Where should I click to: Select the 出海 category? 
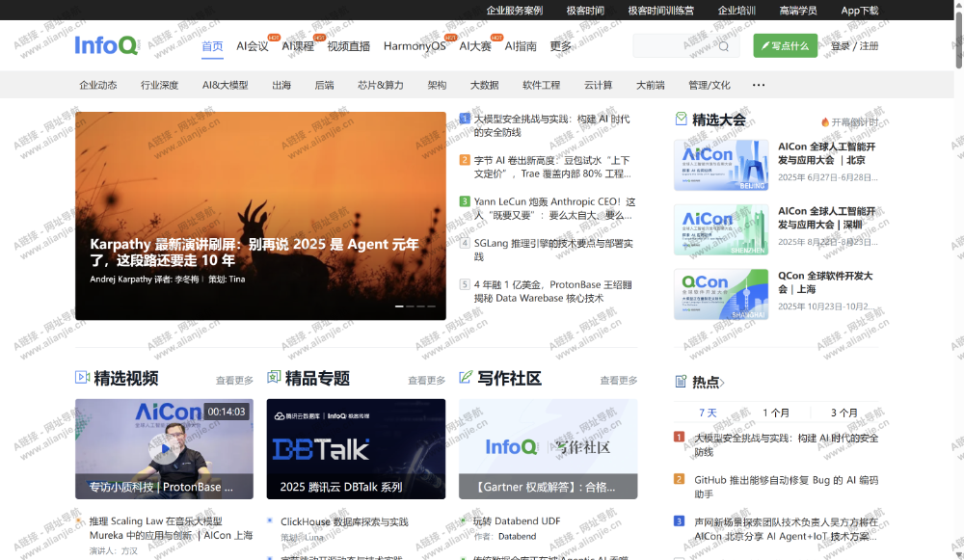281,85
